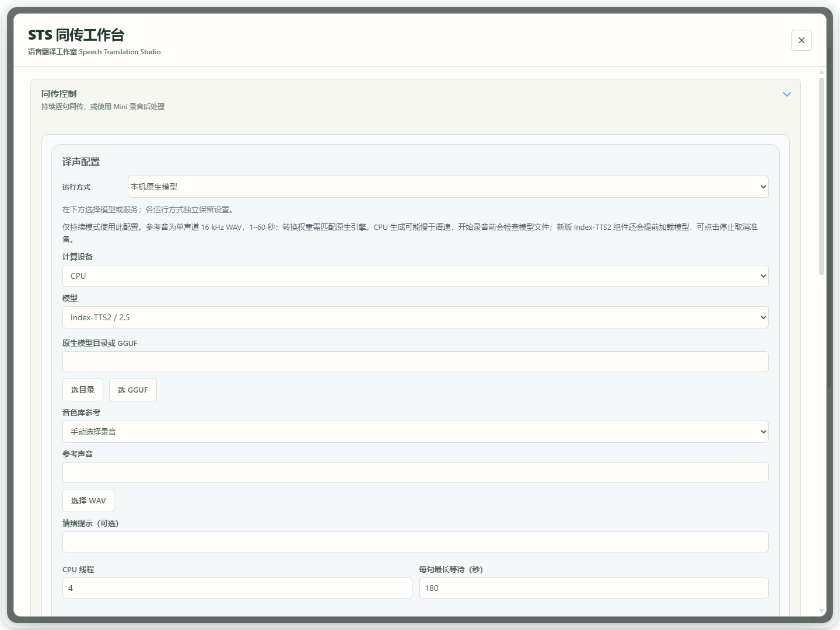840x630 pixels.
Task: Collapse the 同传控制 section chevron
Action: (x=786, y=94)
